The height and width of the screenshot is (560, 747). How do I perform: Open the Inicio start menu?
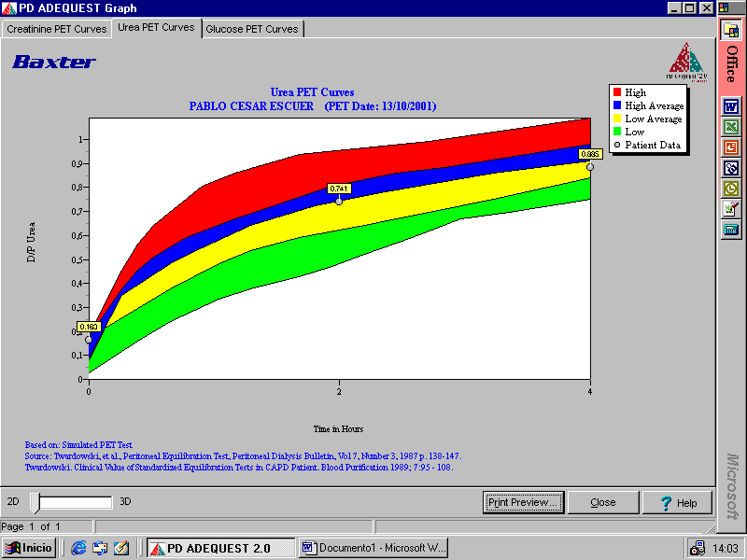tap(28, 548)
